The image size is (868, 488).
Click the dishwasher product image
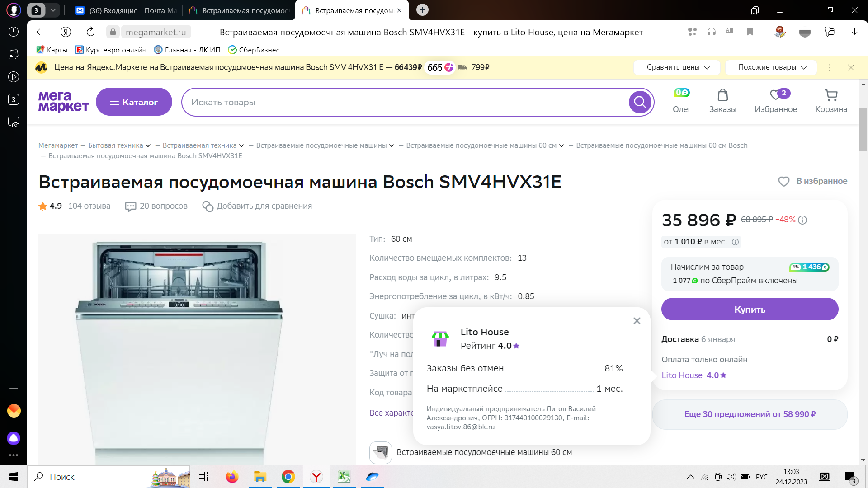(x=197, y=350)
